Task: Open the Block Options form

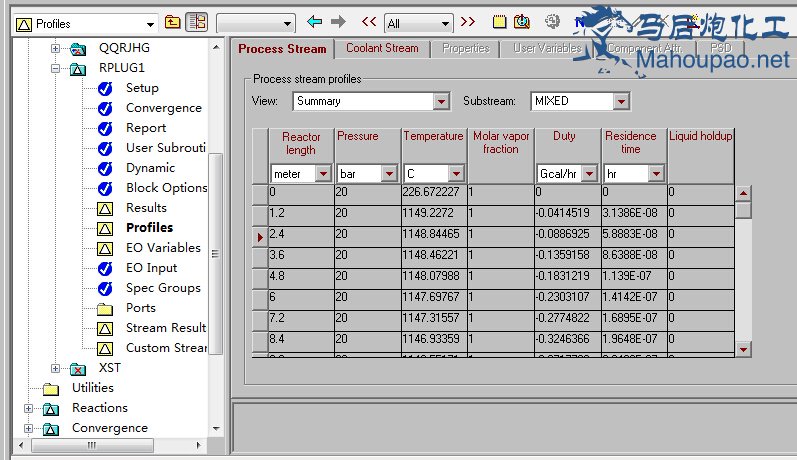Action: 166,188
